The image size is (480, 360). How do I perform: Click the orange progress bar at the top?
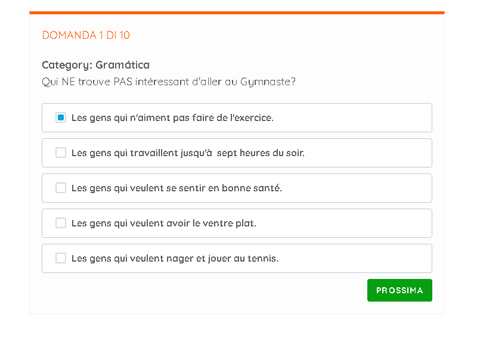coord(237,13)
